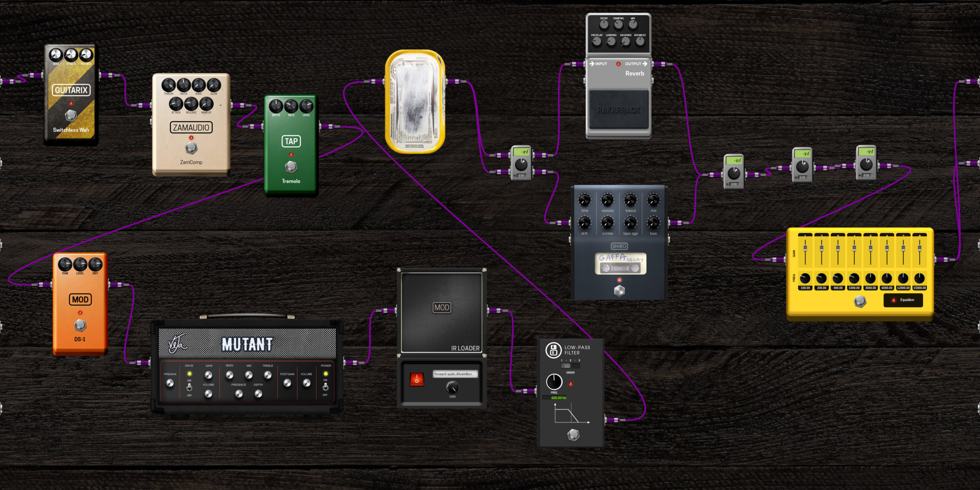Image resolution: width=980 pixels, height=490 pixels.
Task: Click the Gaffa Delay crinkle knob
Action: point(608,223)
